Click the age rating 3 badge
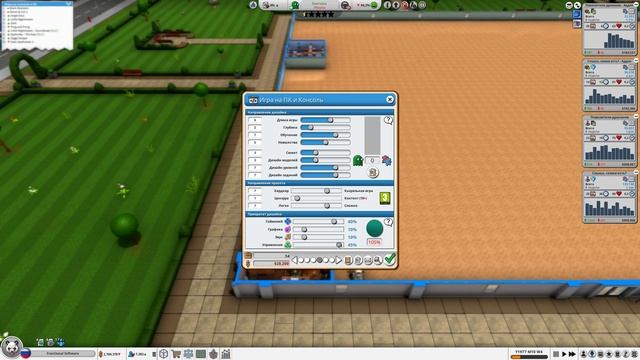The height and width of the screenshot is (360, 640). tap(384, 198)
